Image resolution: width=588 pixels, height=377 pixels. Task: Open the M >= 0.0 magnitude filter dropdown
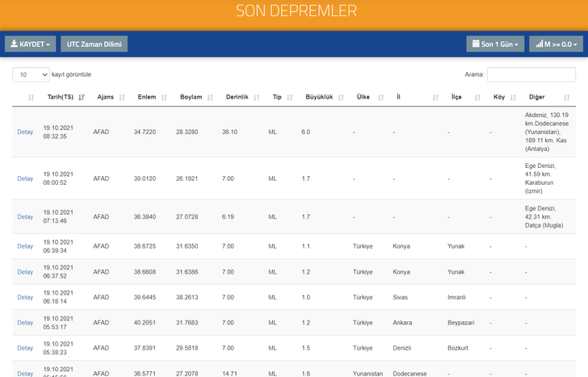(556, 44)
